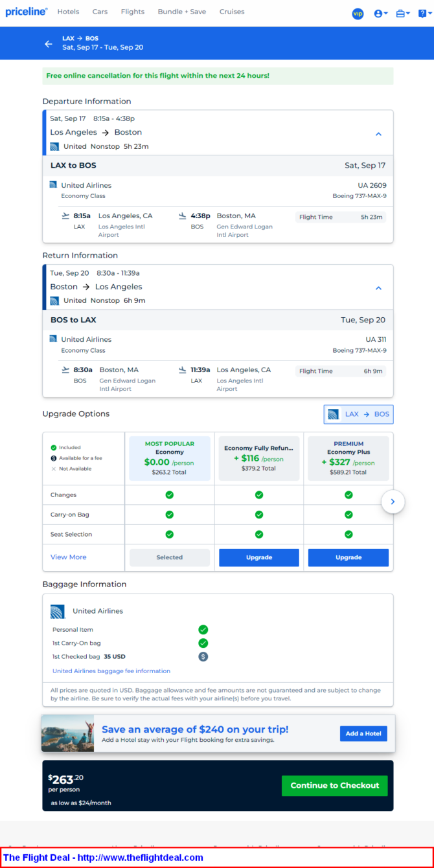Click 1st Carry-On bag green checkmark
This screenshot has height=868, width=434.
pyautogui.click(x=203, y=643)
